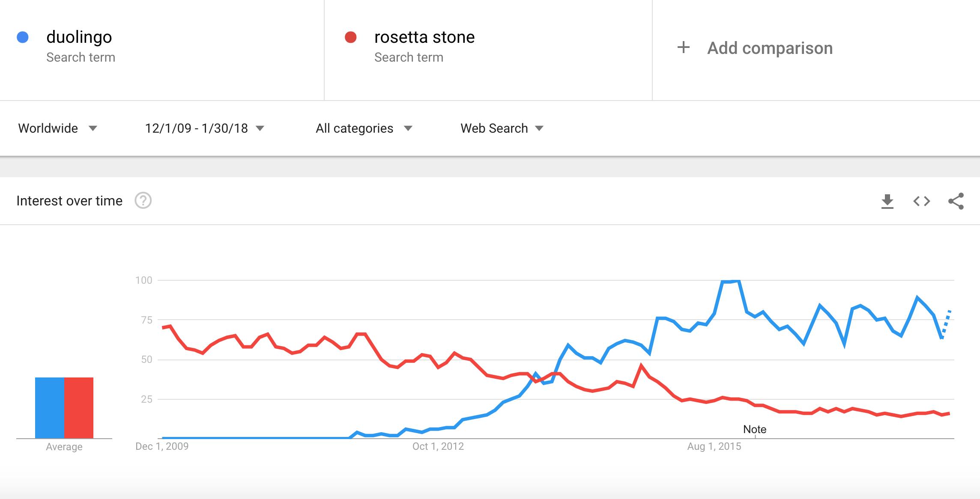Expand the All categories dropdown
Image resolution: width=980 pixels, height=499 pixels.
click(364, 128)
